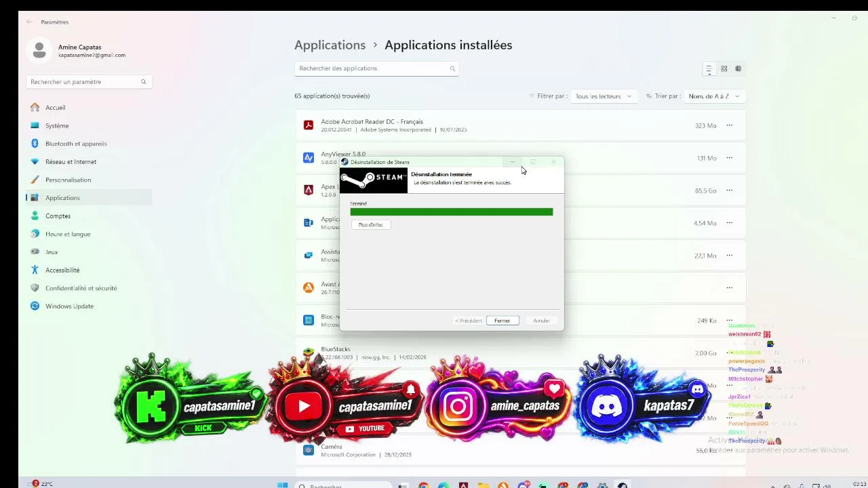Open Google Chrome from the taskbar
The height and width of the screenshot is (488, 868).
point(424,485)
